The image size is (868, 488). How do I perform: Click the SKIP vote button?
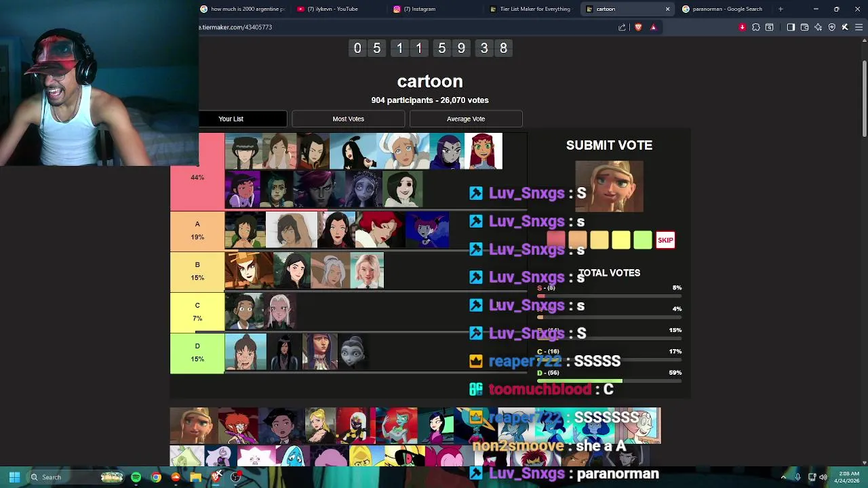665,240
